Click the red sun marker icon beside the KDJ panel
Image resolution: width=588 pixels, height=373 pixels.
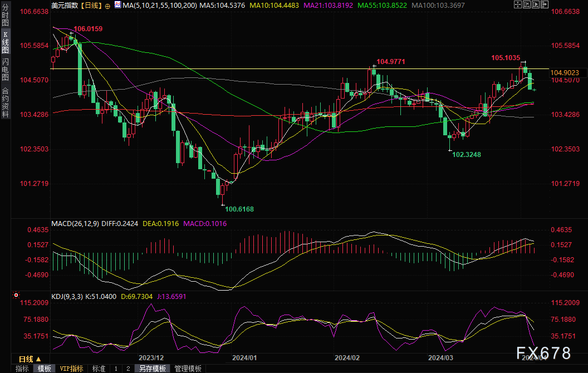click(x=16, y=296)
